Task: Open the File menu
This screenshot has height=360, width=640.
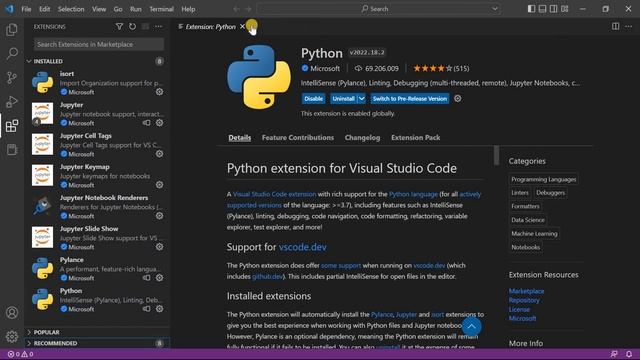Action: click(x=26, y=9)
